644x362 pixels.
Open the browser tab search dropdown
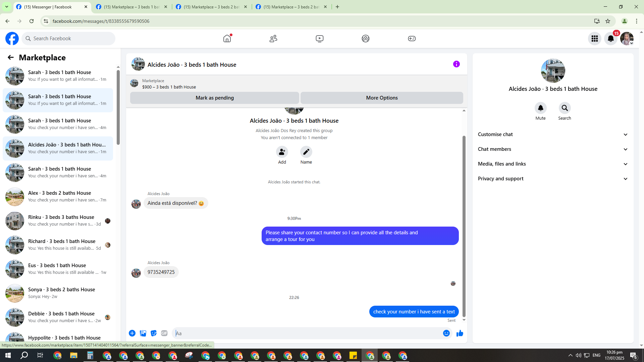(x=6, y=7)
